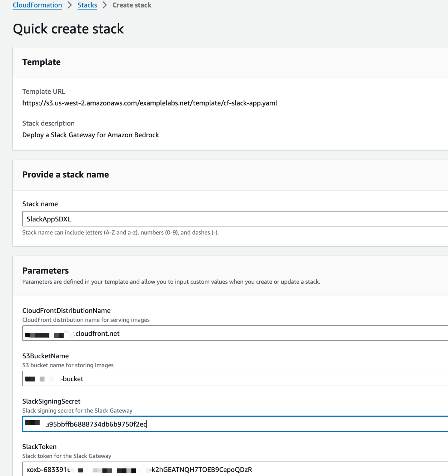Focus the SlackToken input field
The width and height of the screenshot is (448, 476).
[235, 469]
